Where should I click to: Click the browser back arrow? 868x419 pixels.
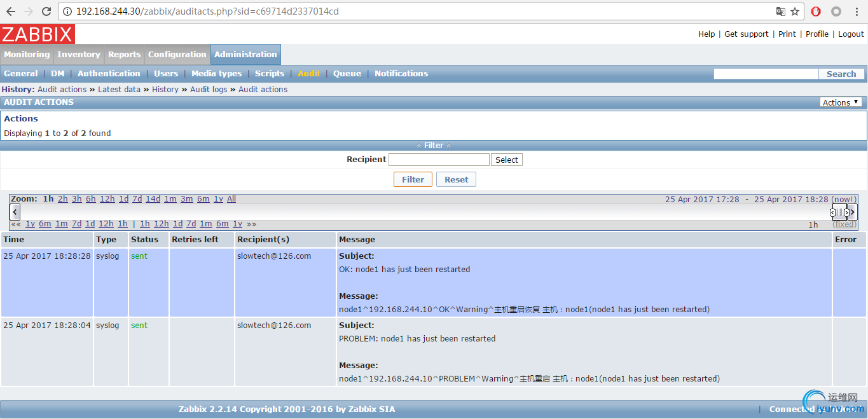coord(11,11)
